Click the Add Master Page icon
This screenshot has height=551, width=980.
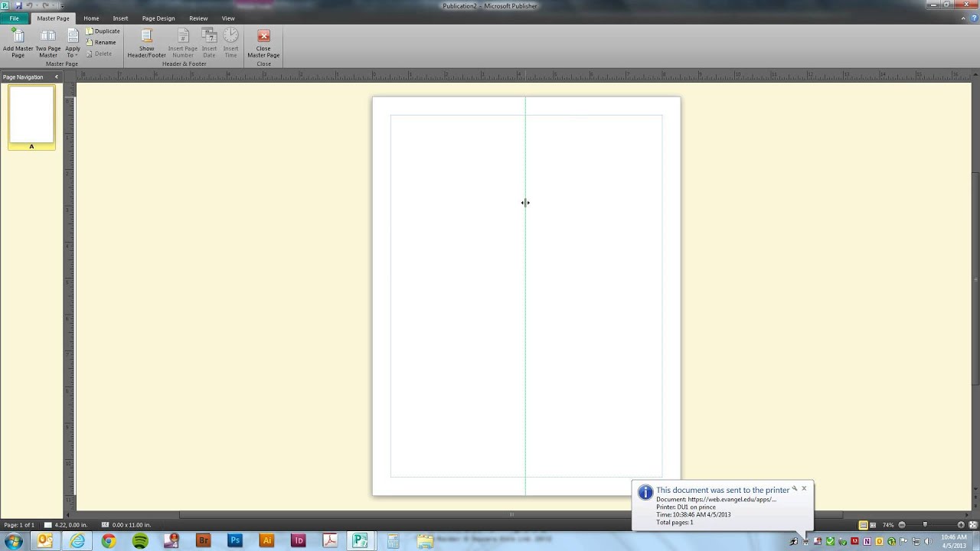18,44
